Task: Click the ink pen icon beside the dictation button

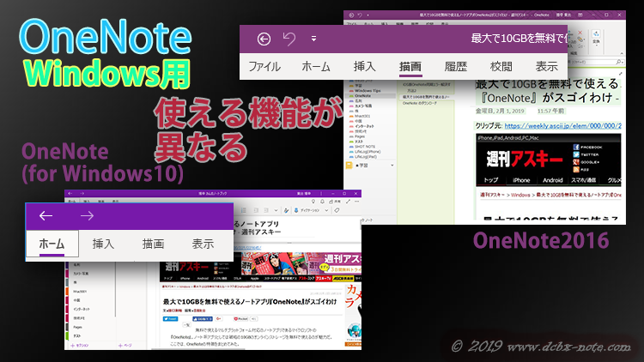Action: pyautogui.click(x=286, y=210)
